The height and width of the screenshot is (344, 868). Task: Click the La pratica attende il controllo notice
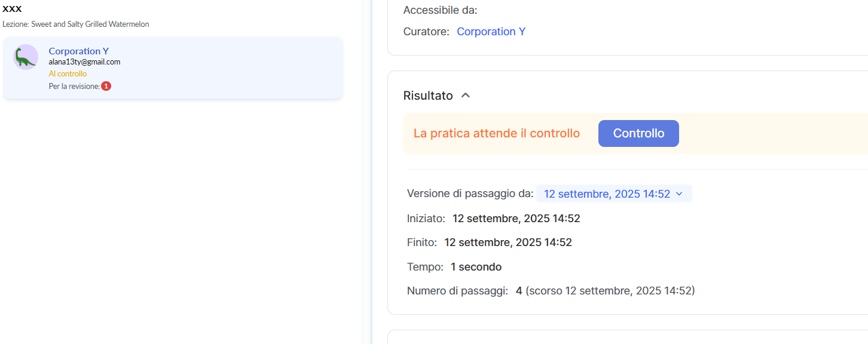point(496,134)
